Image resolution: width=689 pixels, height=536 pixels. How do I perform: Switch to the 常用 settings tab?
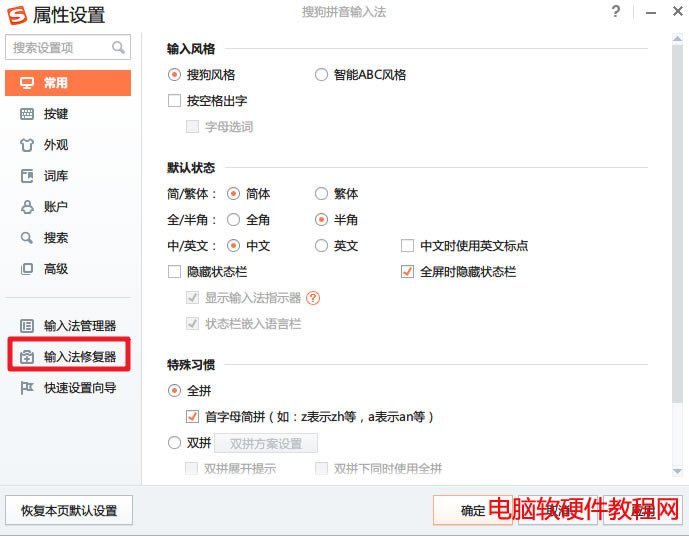68,83
